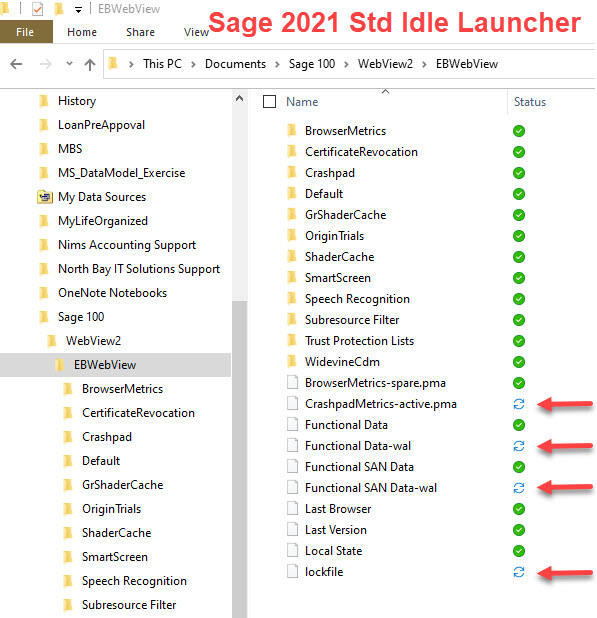Click the Back navigation arrow
This screenshot has height=618, width=597.
pos(16,64)
